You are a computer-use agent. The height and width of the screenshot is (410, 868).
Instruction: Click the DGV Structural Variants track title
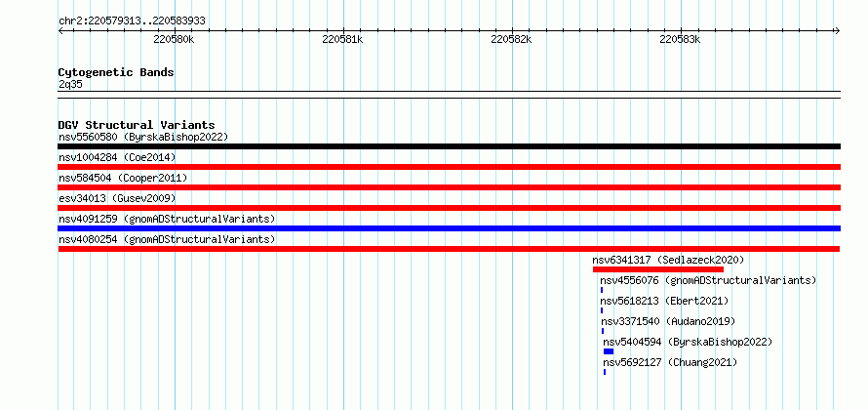[137, 125]
